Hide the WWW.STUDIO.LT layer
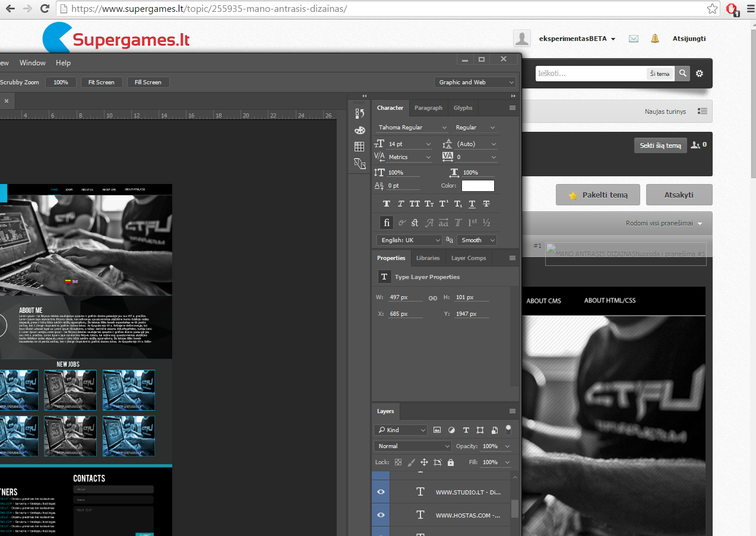This screenshot has height=536, width=756. pyautogui.click(x=381, y=492)
